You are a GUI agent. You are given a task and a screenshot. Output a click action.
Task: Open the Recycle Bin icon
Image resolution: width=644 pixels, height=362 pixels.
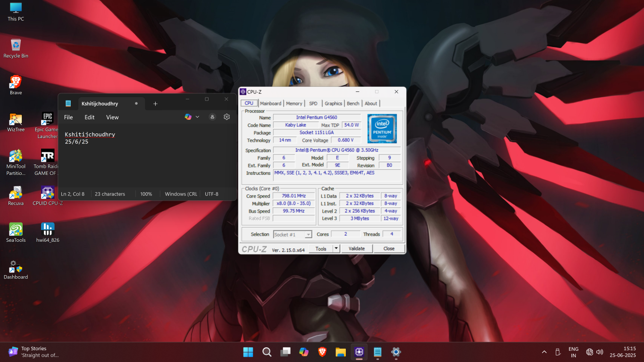pos(16,49)
